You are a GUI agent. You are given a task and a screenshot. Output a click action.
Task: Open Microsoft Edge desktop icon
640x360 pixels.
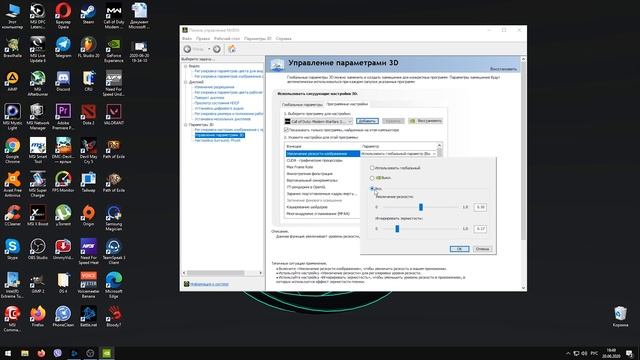[x=113, y=285]
